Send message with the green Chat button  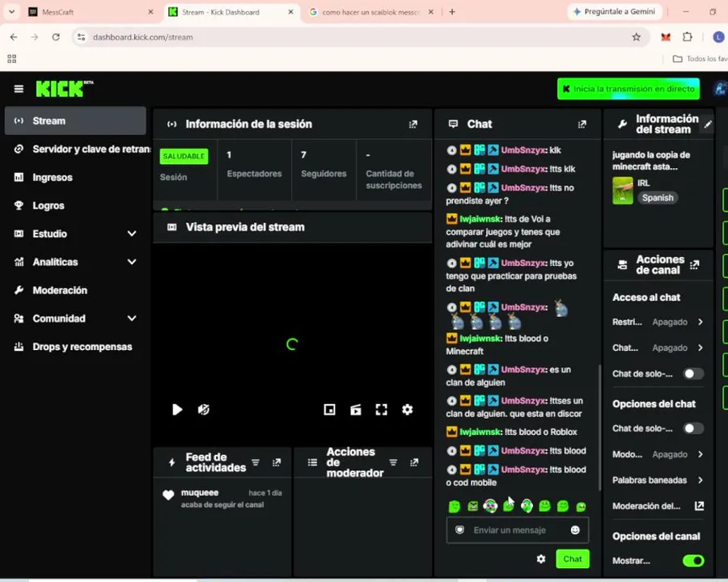573,559
